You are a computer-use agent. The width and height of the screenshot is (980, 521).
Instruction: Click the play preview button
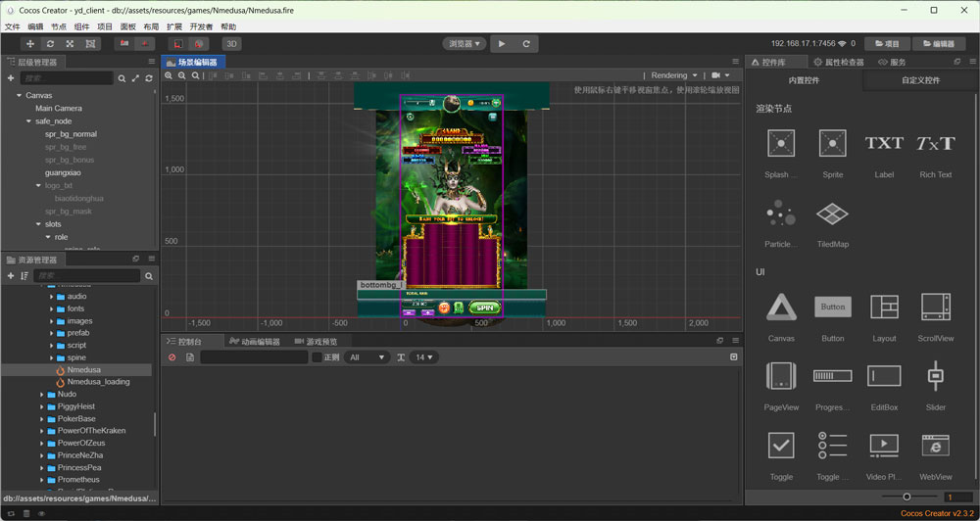pos(502,44)
